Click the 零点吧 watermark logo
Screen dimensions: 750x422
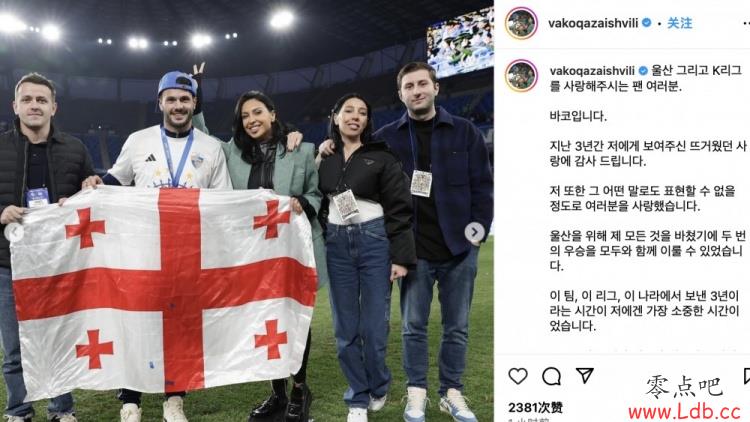point(684,387)
